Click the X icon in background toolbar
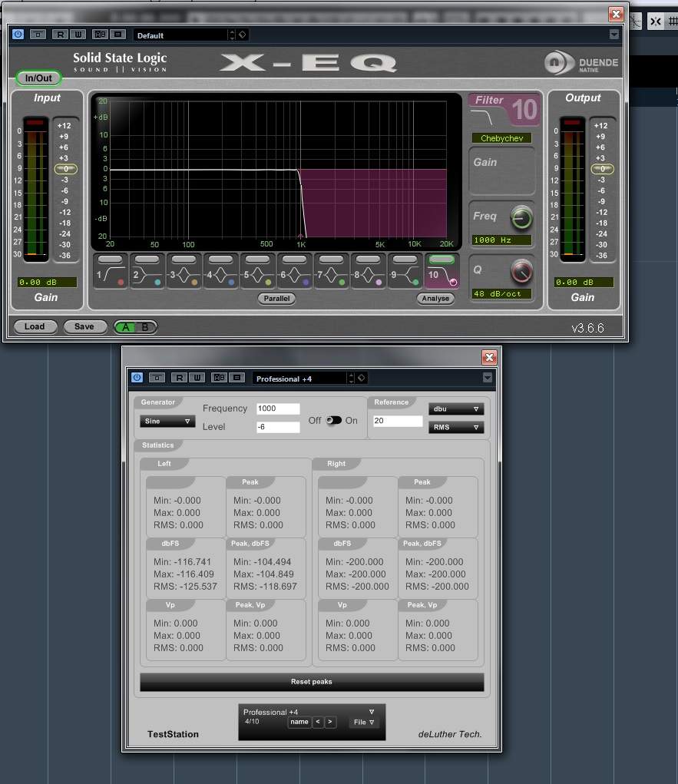The image size is (678, 784). point(656,21)
